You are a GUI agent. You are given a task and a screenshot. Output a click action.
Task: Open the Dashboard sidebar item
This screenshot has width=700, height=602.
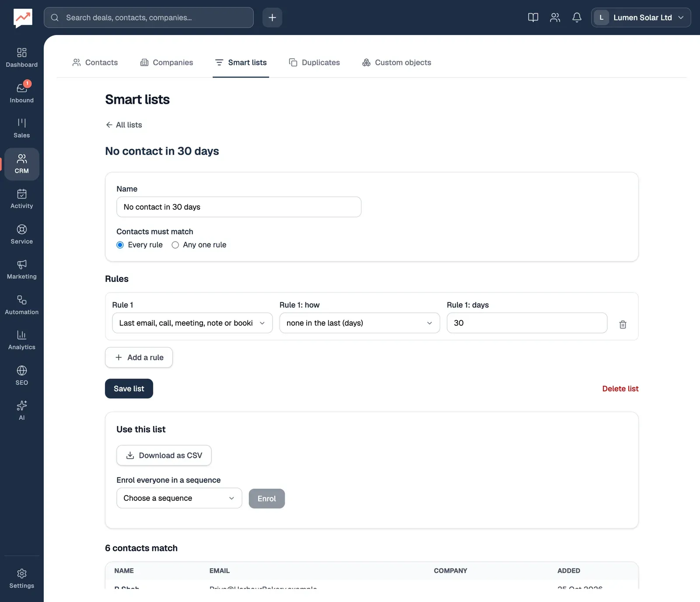21,58
